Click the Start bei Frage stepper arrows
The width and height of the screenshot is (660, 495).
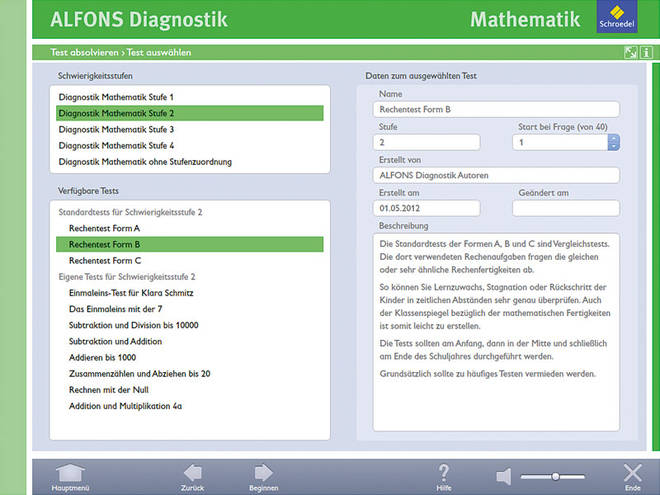pyautogui.click(x=614, y=142)
